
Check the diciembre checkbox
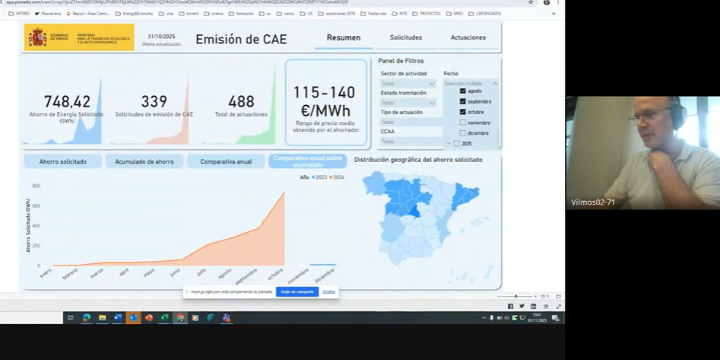(463, 133)
